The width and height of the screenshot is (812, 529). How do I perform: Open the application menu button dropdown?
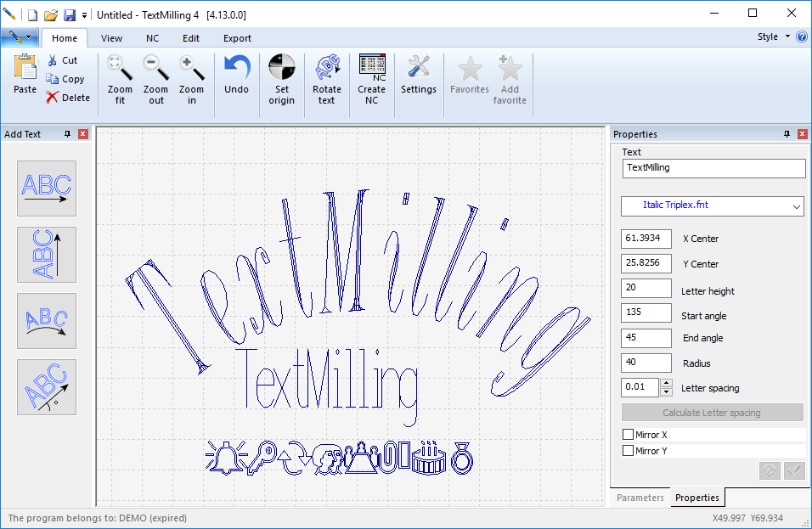click(x=20, y=37)
